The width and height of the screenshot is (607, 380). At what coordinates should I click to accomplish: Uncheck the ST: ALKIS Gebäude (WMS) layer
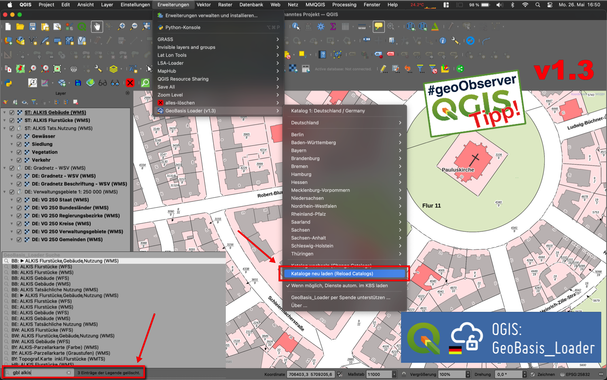pyautogui.click(x=12, y=113)
